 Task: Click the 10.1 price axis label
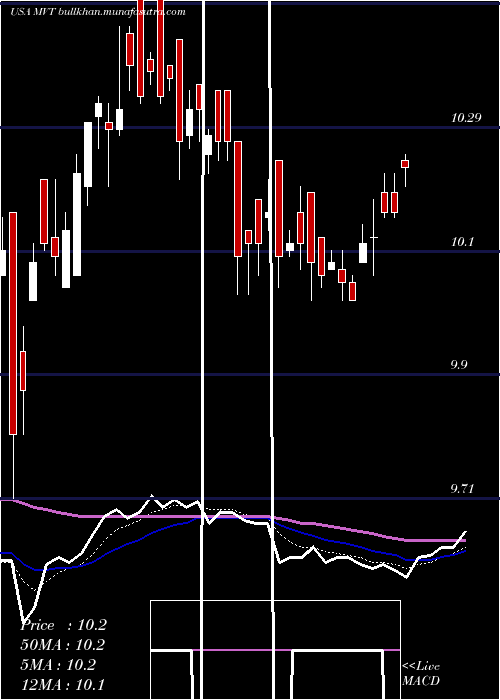[464, 242]
